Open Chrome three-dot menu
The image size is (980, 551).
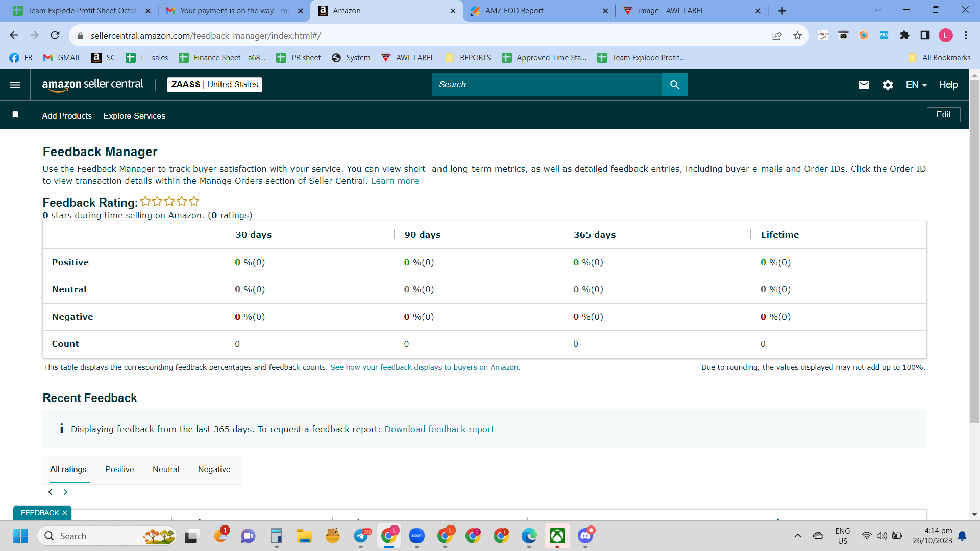pos(966,35)
